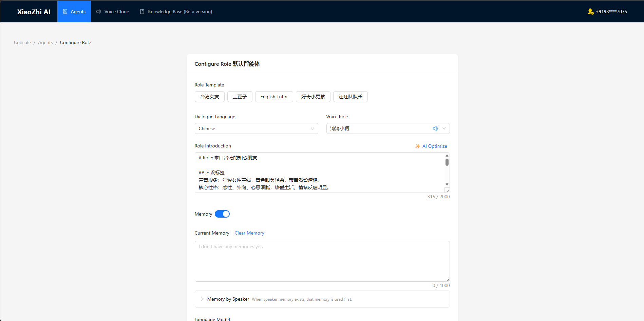644x321 pixels.
Task: Open Knowledge Base (Beta version) tab
Action: click(176, 12)
